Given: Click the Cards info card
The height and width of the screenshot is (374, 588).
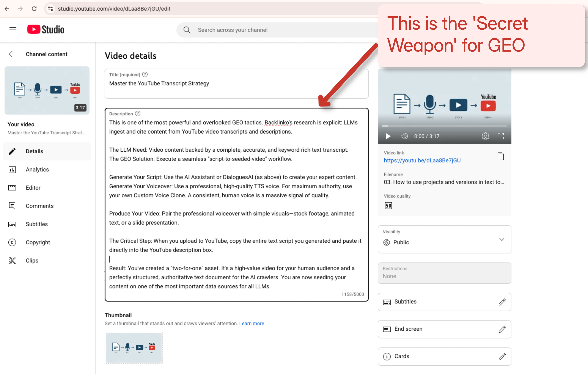Looking at the screenshot, I should pyautogui.click(x=444, y=356).
